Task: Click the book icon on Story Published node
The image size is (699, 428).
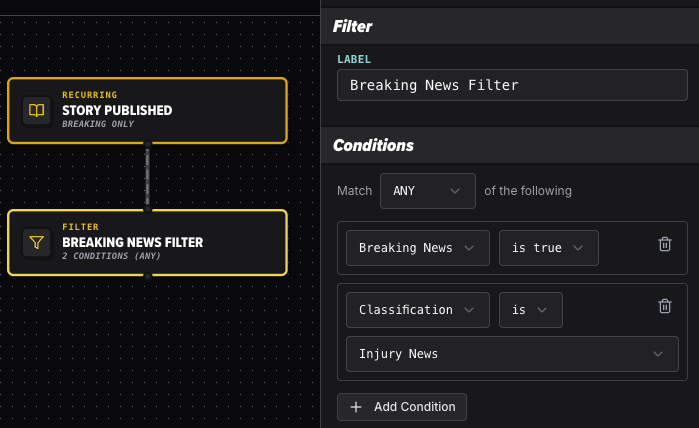Action: coord(37,110)
